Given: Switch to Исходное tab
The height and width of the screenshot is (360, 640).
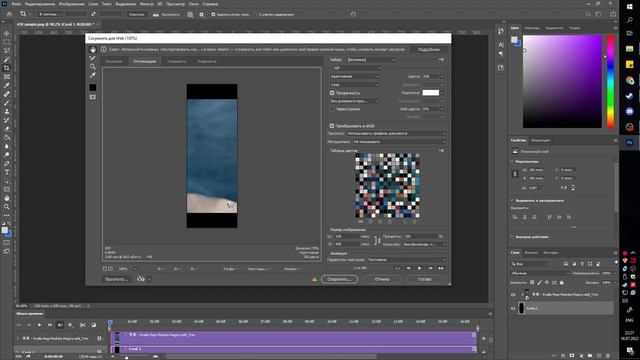Looking at the screenshot, I should (x=114, y=61).
